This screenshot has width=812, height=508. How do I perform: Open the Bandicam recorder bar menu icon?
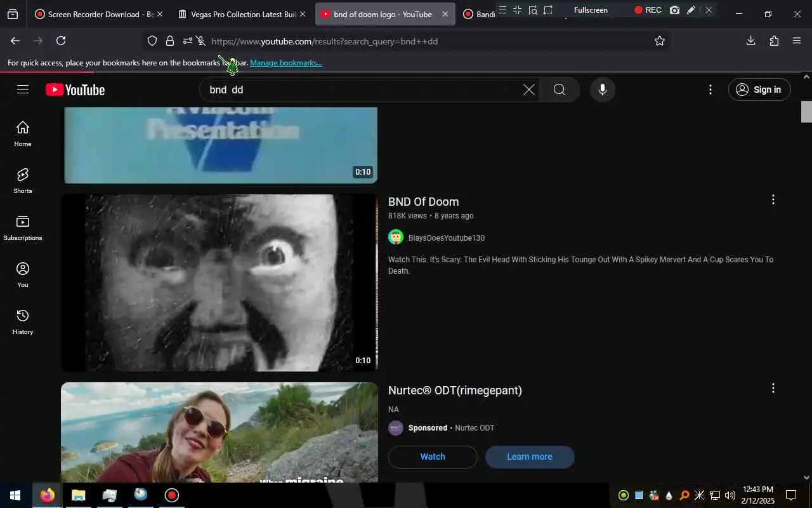(502, 10)
